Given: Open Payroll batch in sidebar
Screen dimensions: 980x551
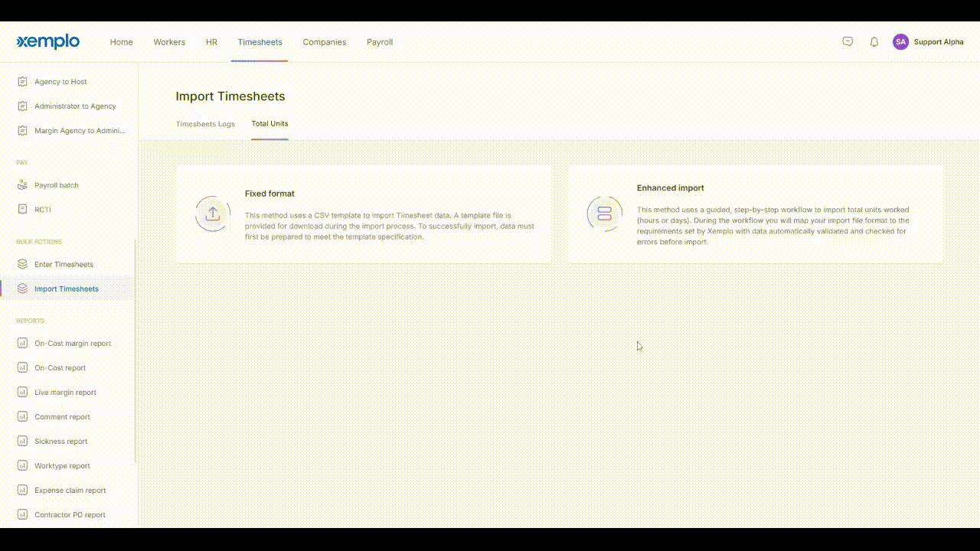Looking at the screenshot, I should click(56, 185).
